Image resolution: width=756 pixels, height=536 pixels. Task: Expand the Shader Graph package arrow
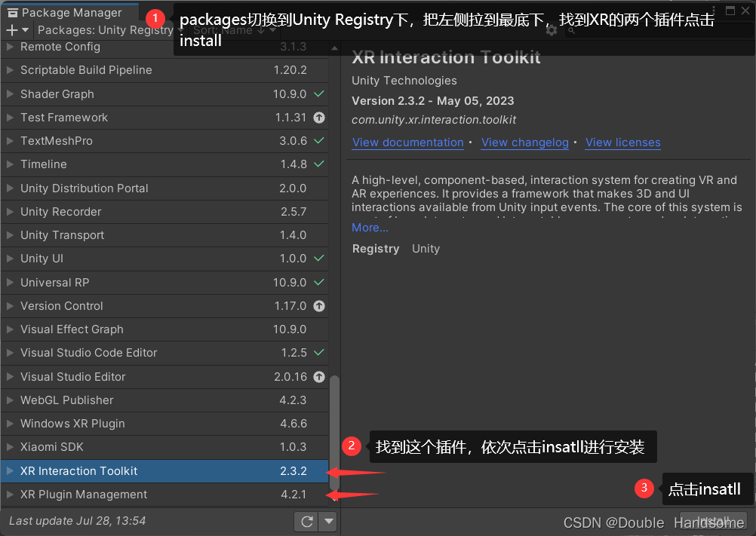pos(10,94)
